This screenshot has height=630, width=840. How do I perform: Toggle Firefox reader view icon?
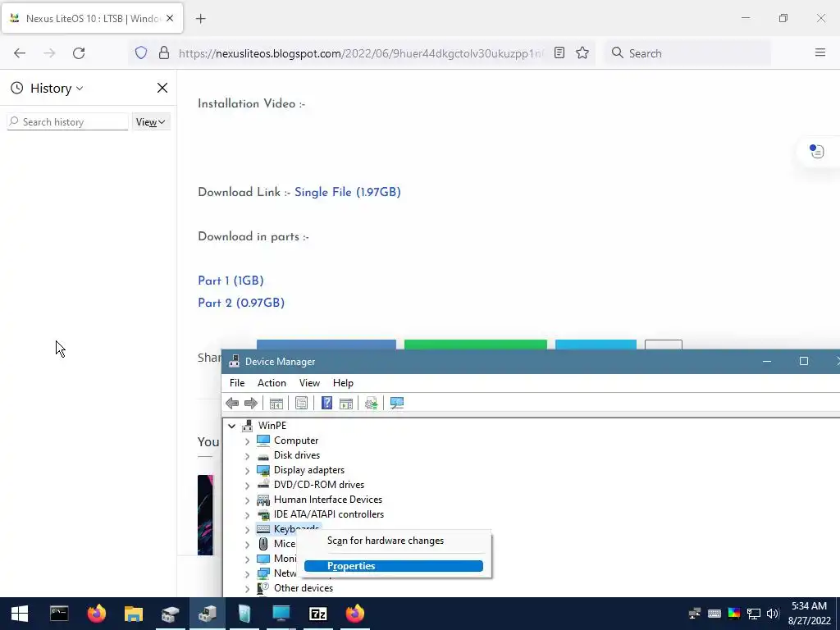[559, 53]
